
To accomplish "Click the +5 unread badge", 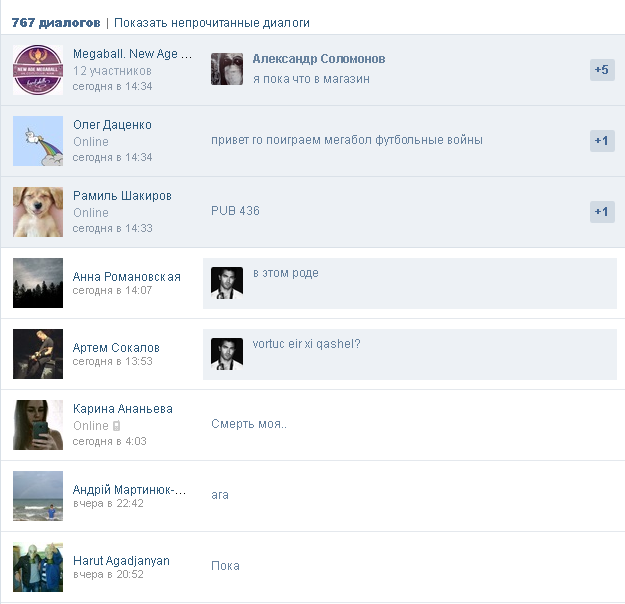I will coord(602,70).
